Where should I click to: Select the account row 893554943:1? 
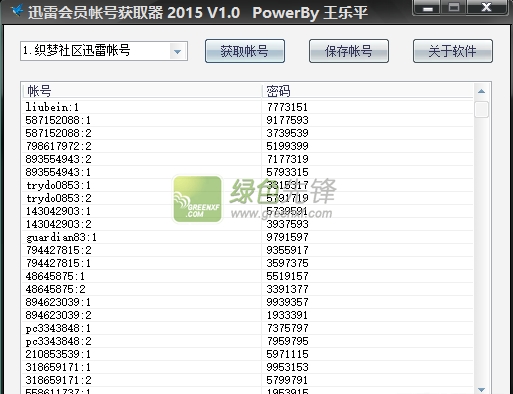(248, 172)
